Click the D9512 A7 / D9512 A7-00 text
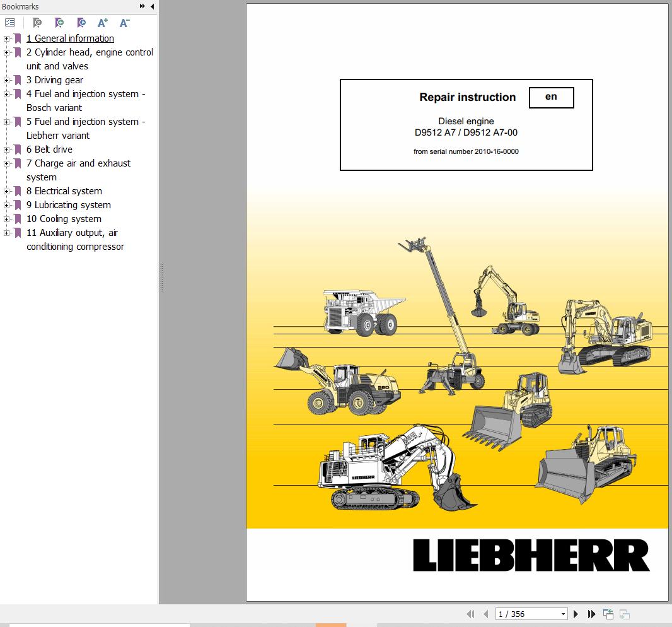 466,132
